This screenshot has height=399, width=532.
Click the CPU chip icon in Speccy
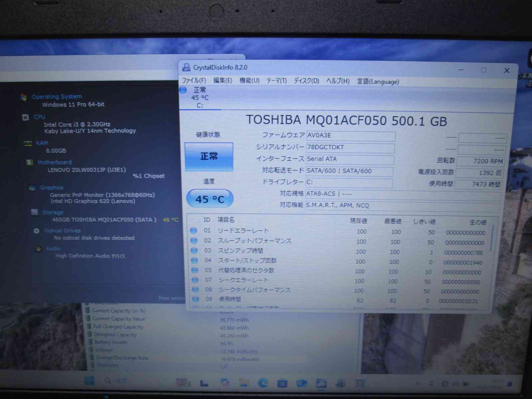coord(26,117)
